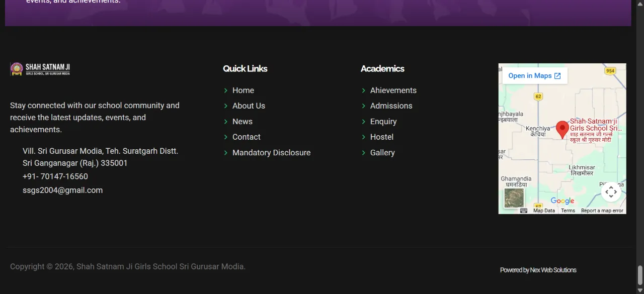Click the external link icon beside Open in Maps

pyautogui.click(x=557, y=76)
